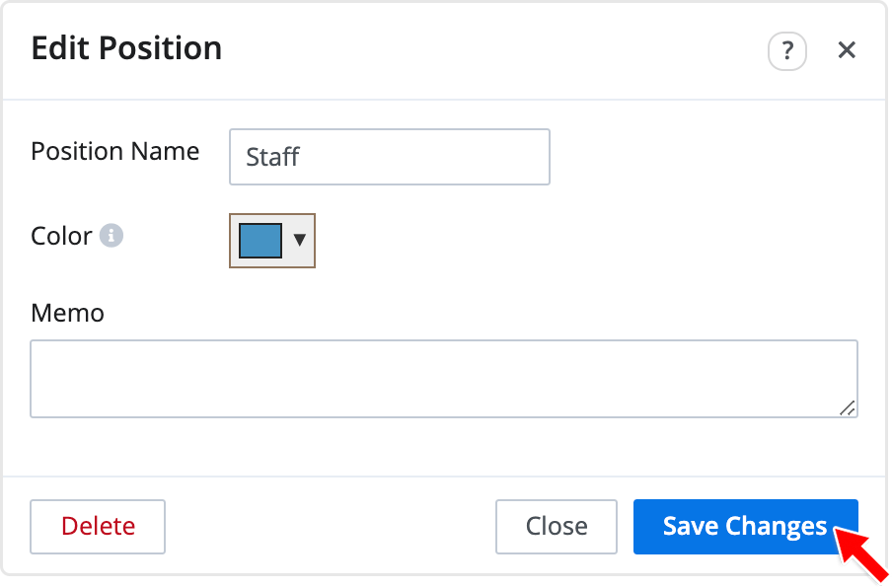Save the position with Save Changes
Viewport: 892px width, 588px height.
[x=746, y=527]
